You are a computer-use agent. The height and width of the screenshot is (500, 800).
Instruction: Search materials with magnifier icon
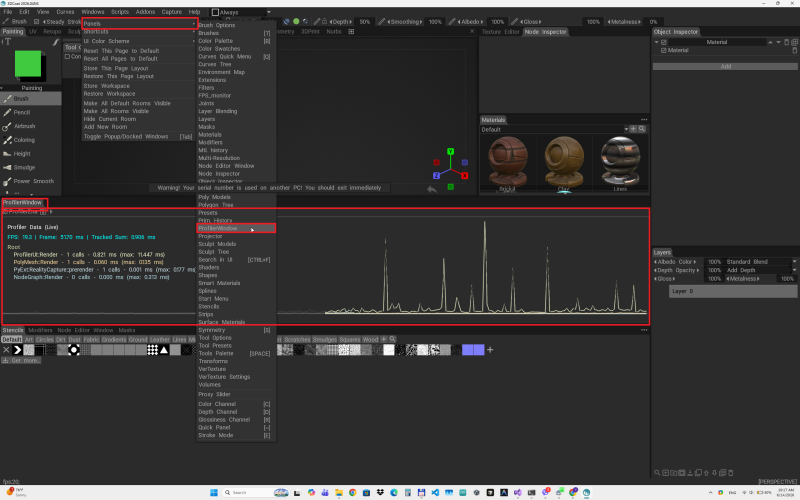[x=642, y=129]
